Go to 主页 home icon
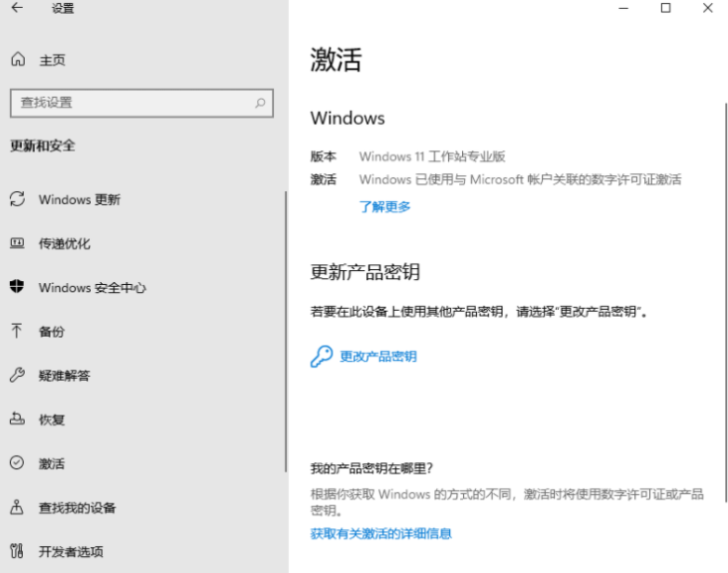This screenshot has width=728, height=573. (17, 60)
